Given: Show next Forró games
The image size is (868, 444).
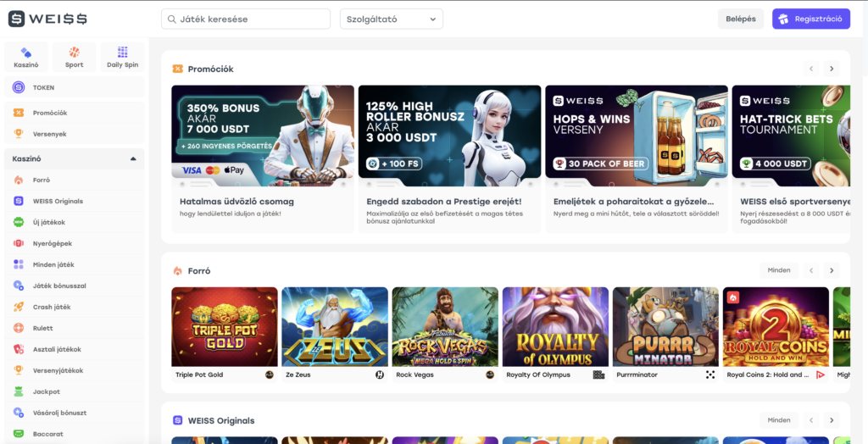Looking at the screenshot, I should [832, 270].
